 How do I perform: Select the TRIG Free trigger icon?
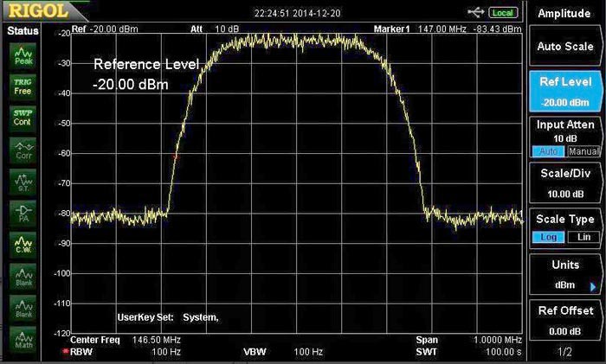click(x=23, y=86)
